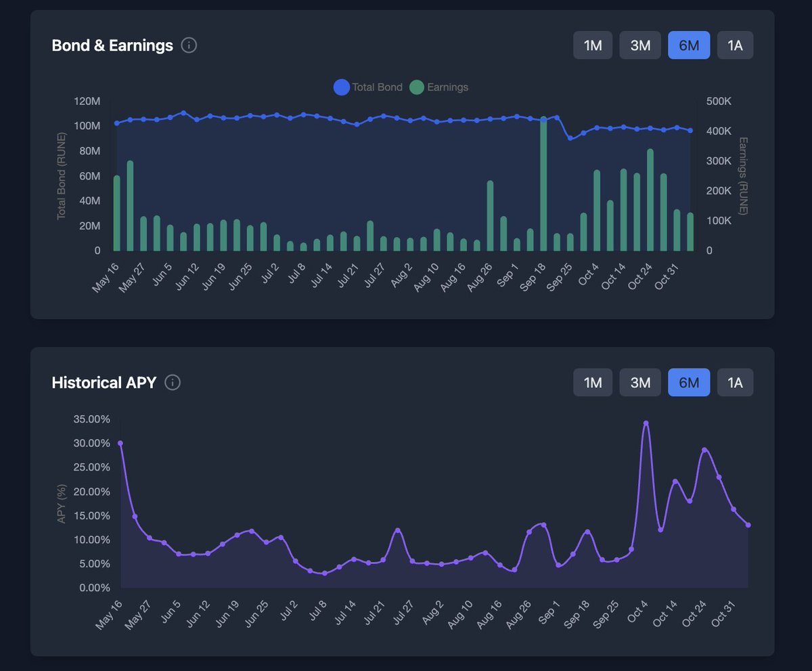Select 3M range for Bond & Earnings
Screen dimensions: 812x671
coord(640,45)
